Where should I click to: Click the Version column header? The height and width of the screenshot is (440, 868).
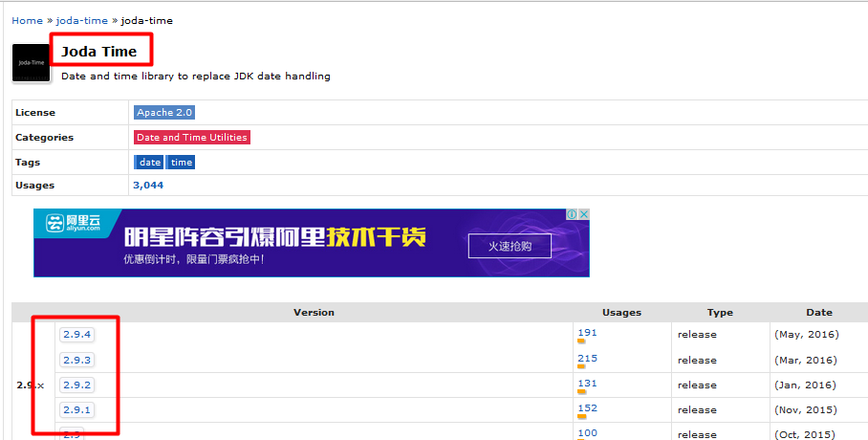point(314,313)
